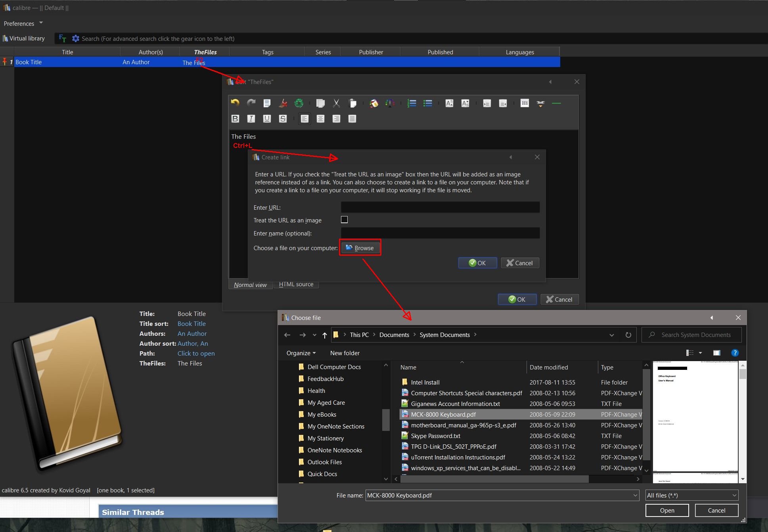The image size is (768, 532).
Task: Insert an ordered numbered list
Action: pos(412,103)
